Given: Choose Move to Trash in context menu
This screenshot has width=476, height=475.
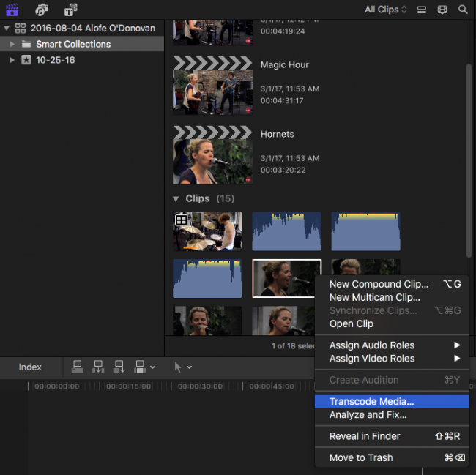Looking at the screenshot, I should coord(361,457).
